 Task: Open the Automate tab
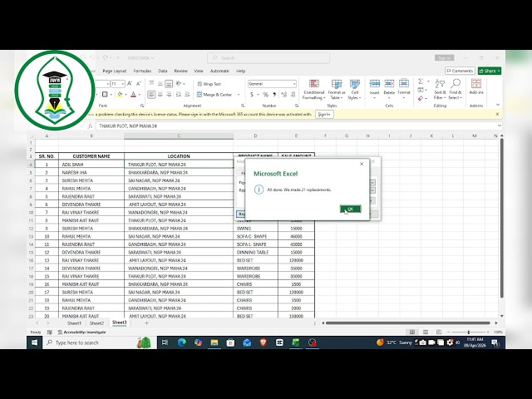(x=219, y=71)
